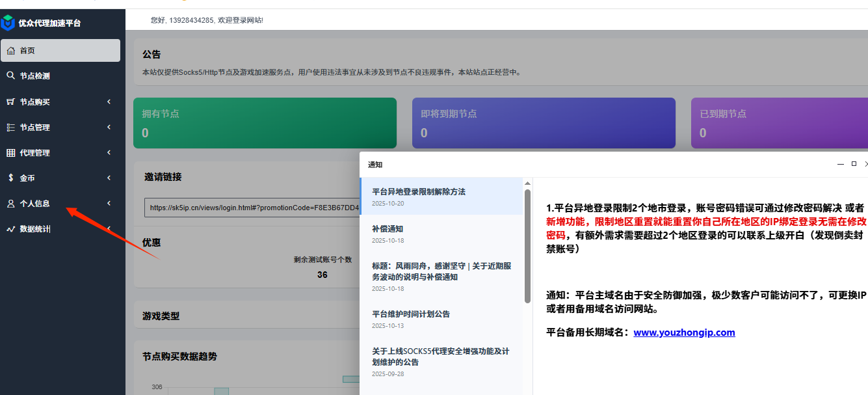Select the 平台维护时间计划公告 notice
Viewport: 868px width, 395px height.
click(441, 319)
